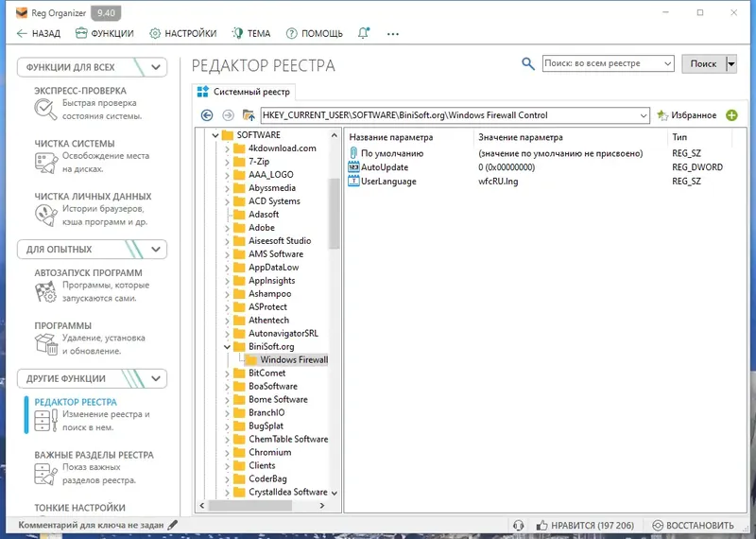Open the НАСТРОЙКИ menu
This screenshot has width=756, height=539.
pos(182,33)
